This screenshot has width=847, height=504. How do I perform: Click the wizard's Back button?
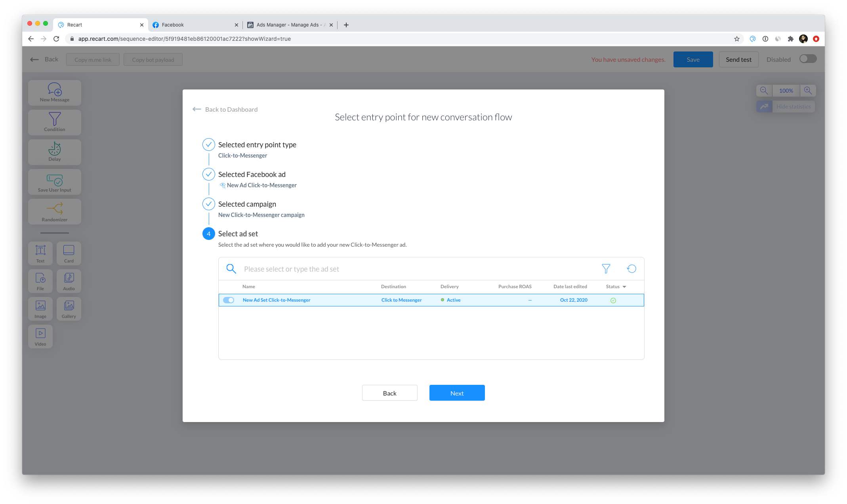(x=390, y=393)
